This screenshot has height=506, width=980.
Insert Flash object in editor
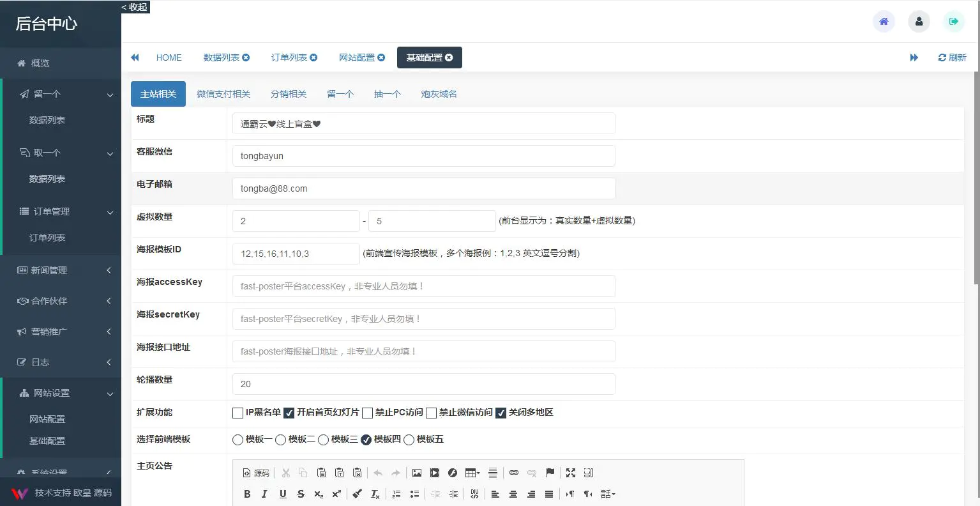tap(453, 473)
